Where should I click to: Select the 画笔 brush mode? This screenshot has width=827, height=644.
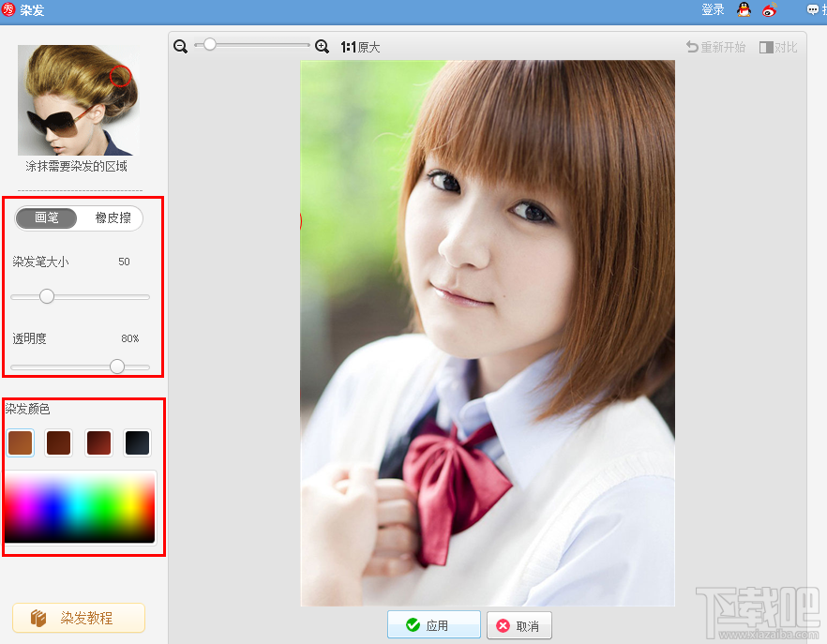click(47, 217)
